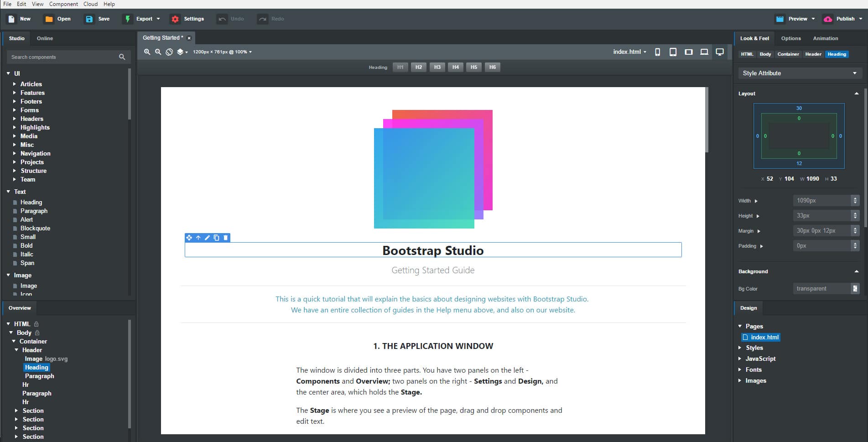Switch stage to portrait tablet size
This screenshot has width=868, height=442.
coord(673,52)
